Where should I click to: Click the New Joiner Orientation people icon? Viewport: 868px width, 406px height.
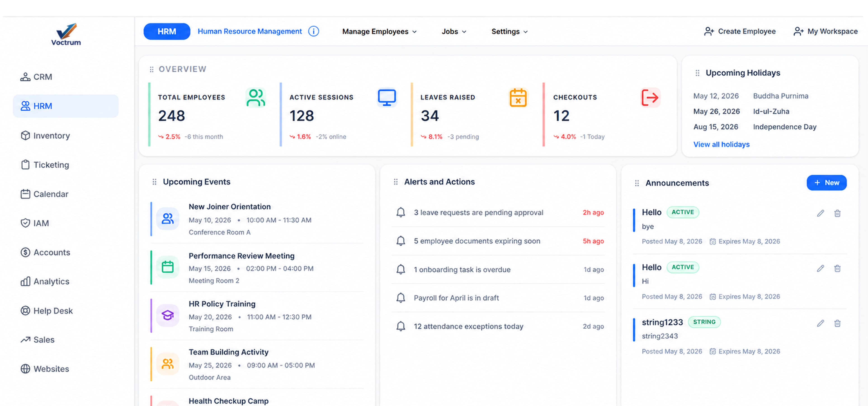click(167, 219)
